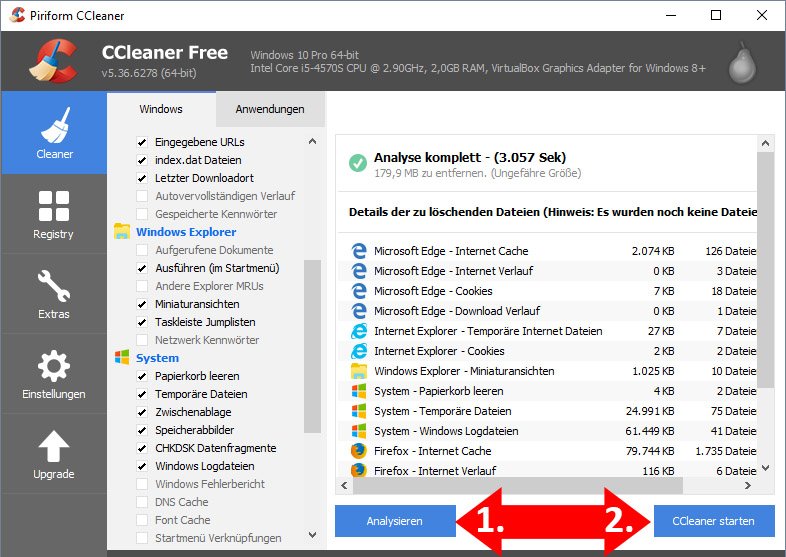This screenshot has height=557, width=786.
Task: Select Firefox - Internet Cache result row
Action: (547, 451)
